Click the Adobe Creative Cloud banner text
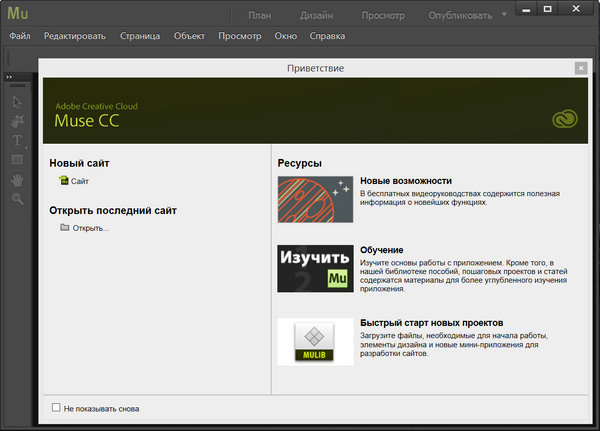 click(96, 106)
